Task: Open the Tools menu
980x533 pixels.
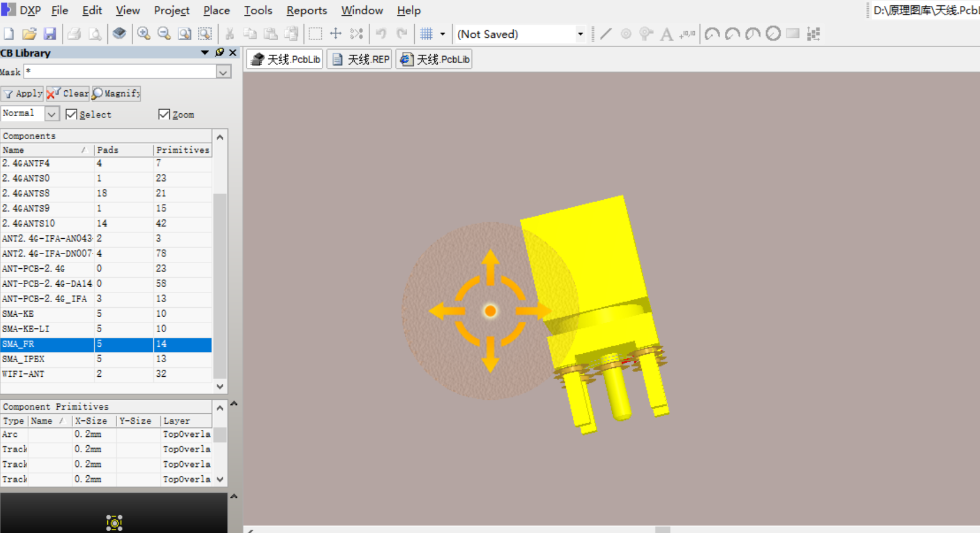Action: pos(258,10)
